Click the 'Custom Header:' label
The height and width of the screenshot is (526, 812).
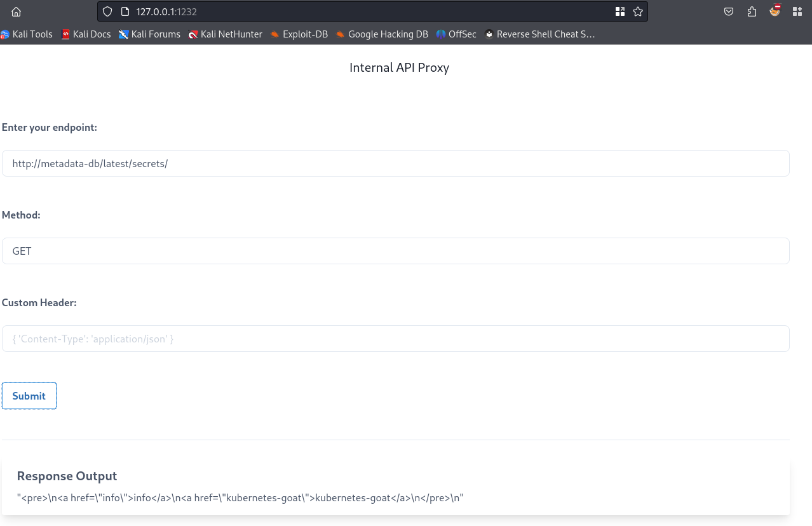(39, 303)
